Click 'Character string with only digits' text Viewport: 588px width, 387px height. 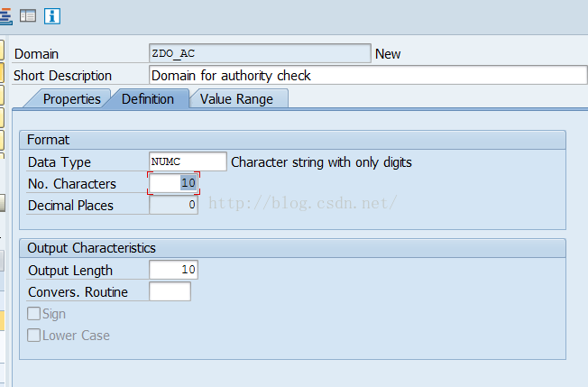coord(321,162)
